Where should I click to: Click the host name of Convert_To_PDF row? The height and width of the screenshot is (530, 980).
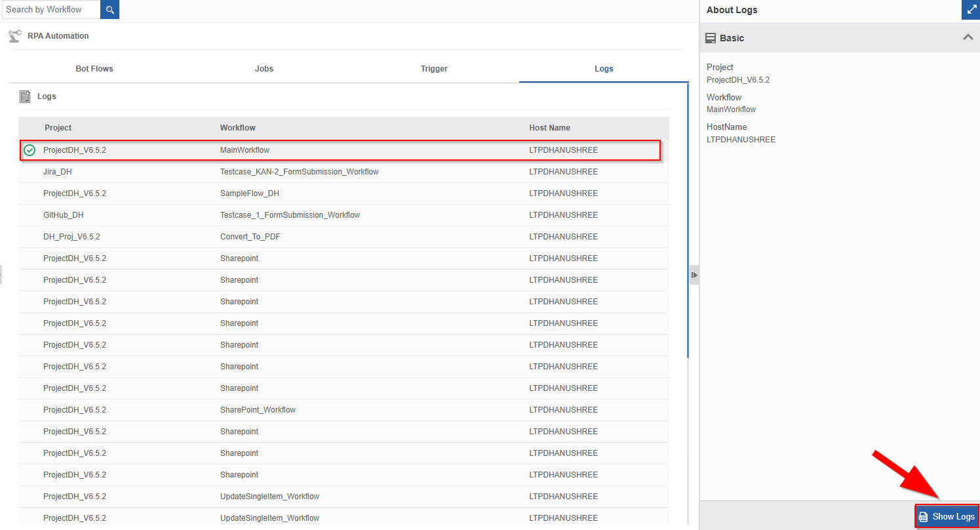pos(564,237)
